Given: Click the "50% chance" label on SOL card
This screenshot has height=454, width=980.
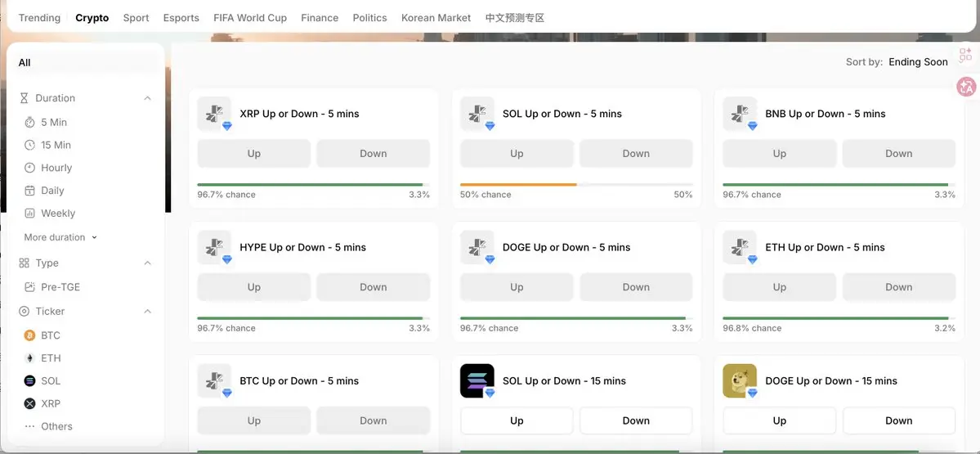Looking at the screenshot, I should coord(486,195).
